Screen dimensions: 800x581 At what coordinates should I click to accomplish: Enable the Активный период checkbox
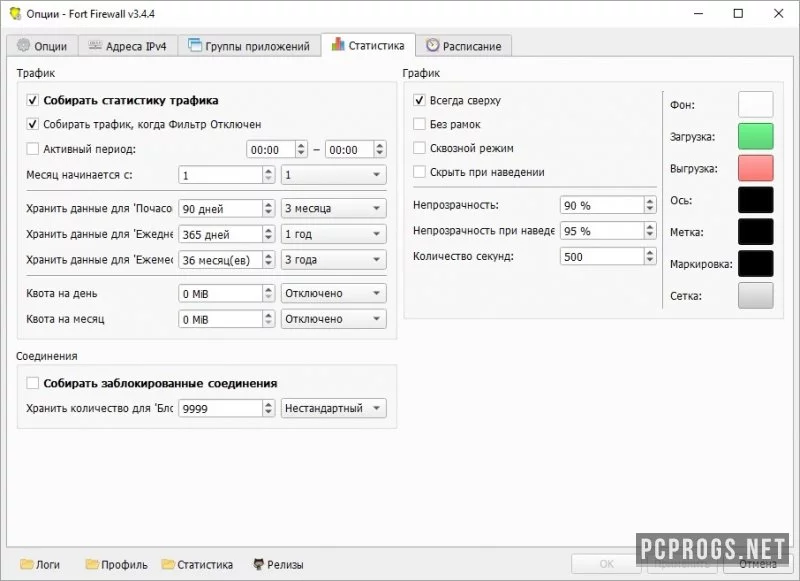tap(32, 149)
